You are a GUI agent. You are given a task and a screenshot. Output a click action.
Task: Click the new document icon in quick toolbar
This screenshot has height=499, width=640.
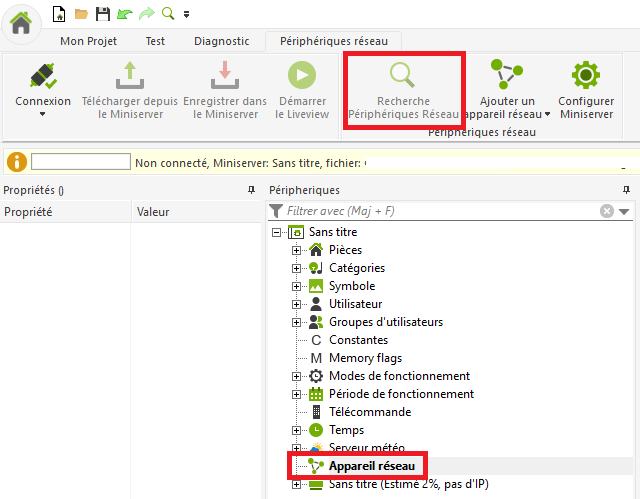click(x=59, y=14)
